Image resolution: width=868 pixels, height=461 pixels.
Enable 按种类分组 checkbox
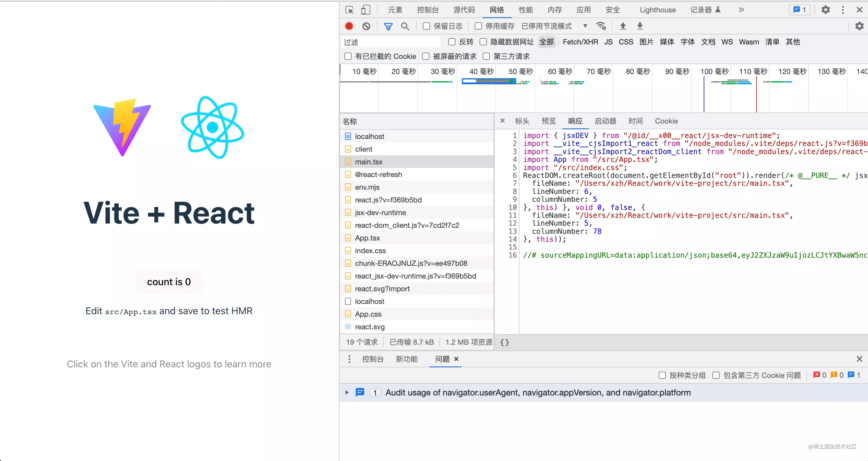[x=662, y=375]
